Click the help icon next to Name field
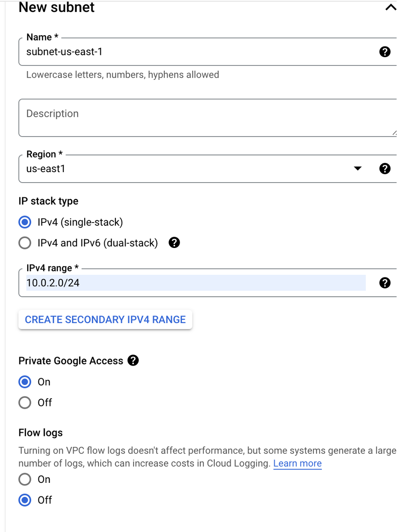This screenshot has width=397, height=532. [385, 51]
